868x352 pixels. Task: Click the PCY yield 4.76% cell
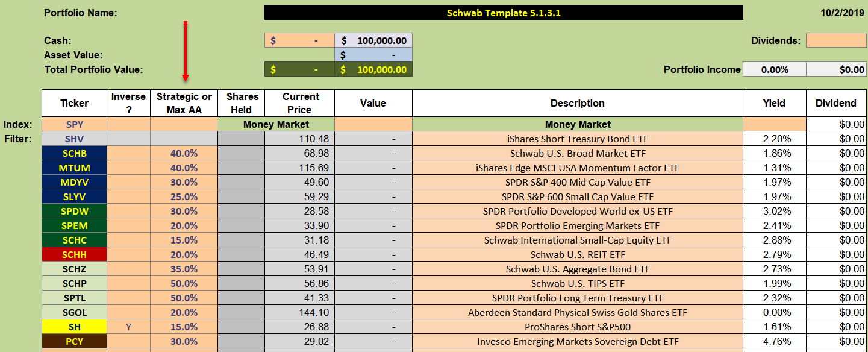coord(774,341)
